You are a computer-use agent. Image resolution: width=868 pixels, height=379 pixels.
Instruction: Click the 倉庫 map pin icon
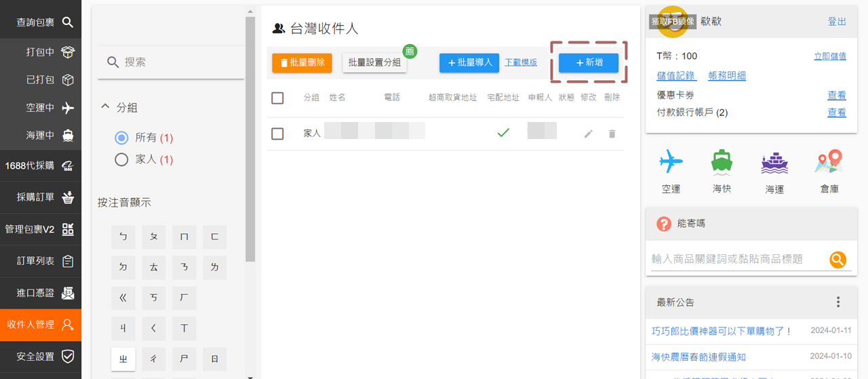pyautogui.click(x=829, y=163)
